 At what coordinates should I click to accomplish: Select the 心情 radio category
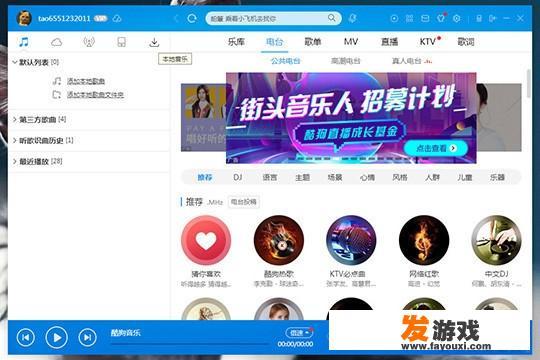coord(367,177)
